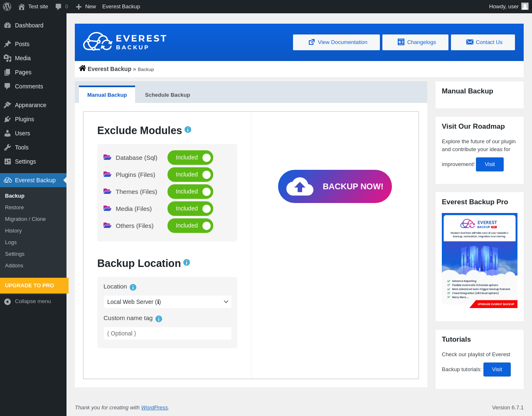Click the Exclude Modules info icon

click(188, 130)
